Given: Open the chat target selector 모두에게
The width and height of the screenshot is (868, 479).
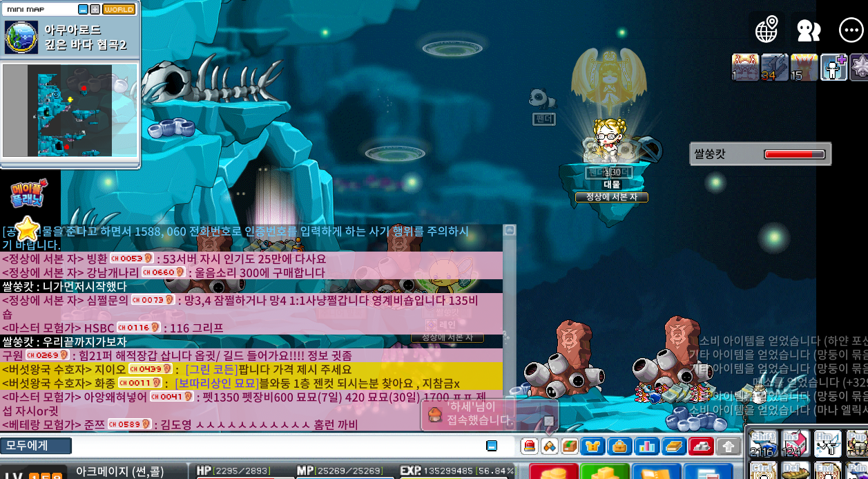Looking at the screenshot, I should [36, 446].
